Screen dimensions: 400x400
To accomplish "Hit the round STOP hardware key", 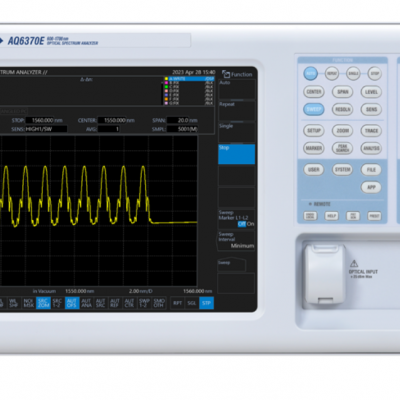I will (375, 74).
